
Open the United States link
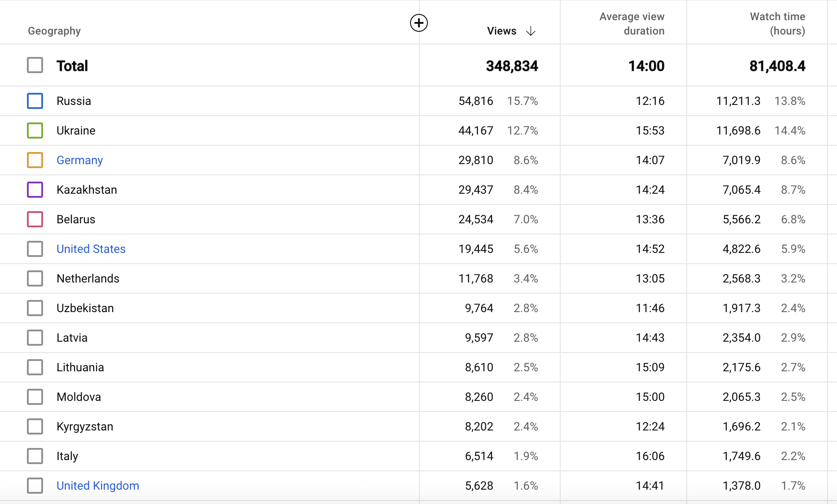click(x=91, y=249)
